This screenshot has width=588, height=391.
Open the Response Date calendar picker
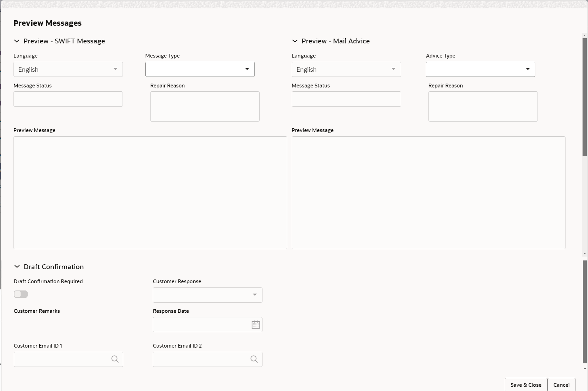[256, 325]
